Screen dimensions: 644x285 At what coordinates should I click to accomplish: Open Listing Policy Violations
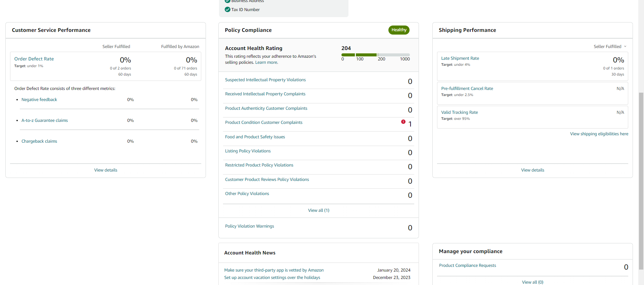(x=248, y=151)
